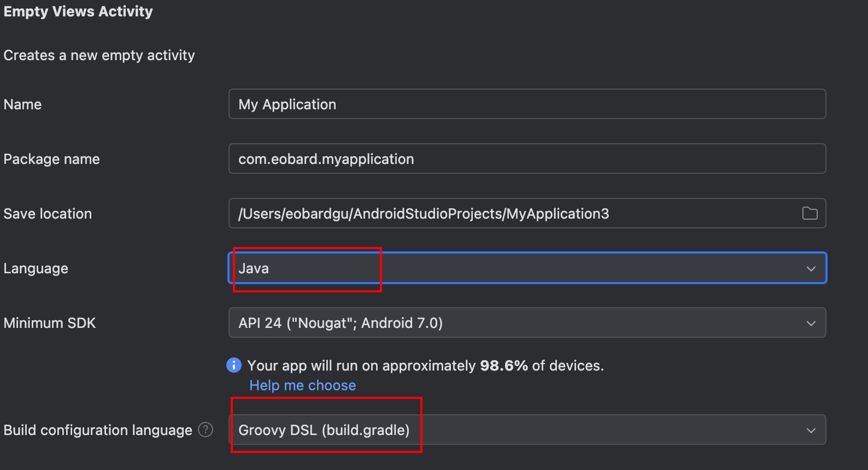Screen dimensions: 868x470
Task: Click the 'Empty Views Activity' heading
Action: 78,11
